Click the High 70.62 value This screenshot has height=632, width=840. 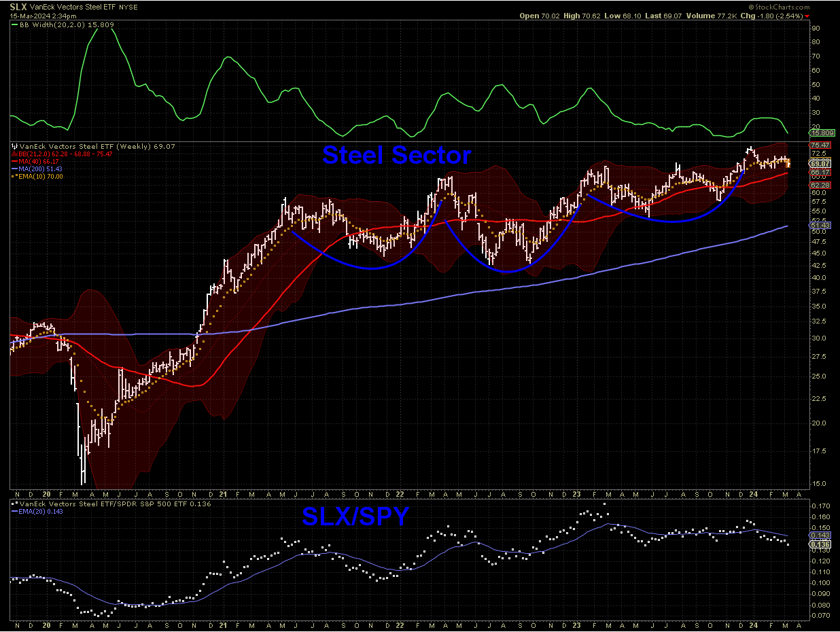coord(583,15)
